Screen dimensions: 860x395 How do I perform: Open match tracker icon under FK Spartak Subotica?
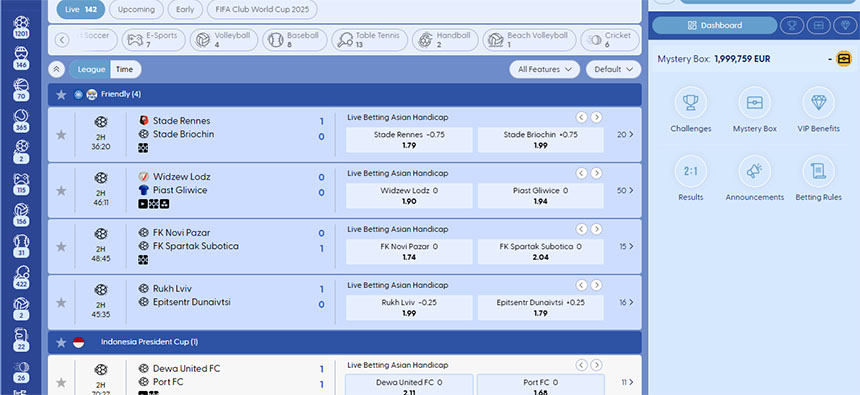143,259
